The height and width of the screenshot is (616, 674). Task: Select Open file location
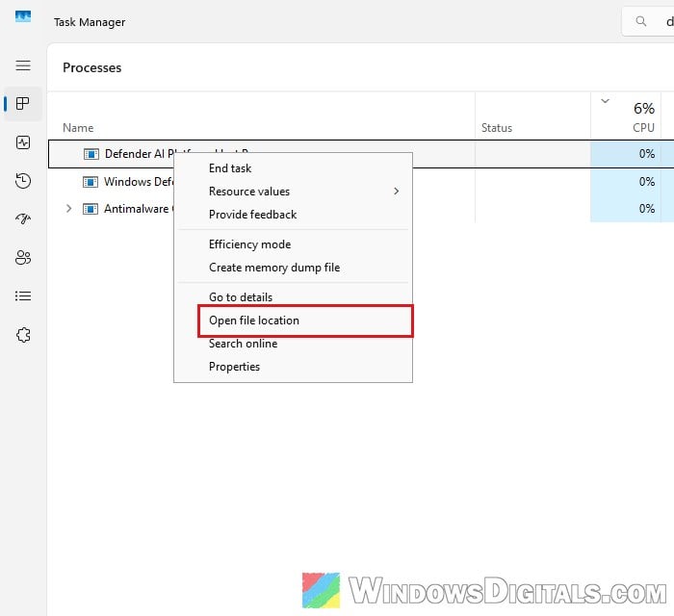[305, 321]
